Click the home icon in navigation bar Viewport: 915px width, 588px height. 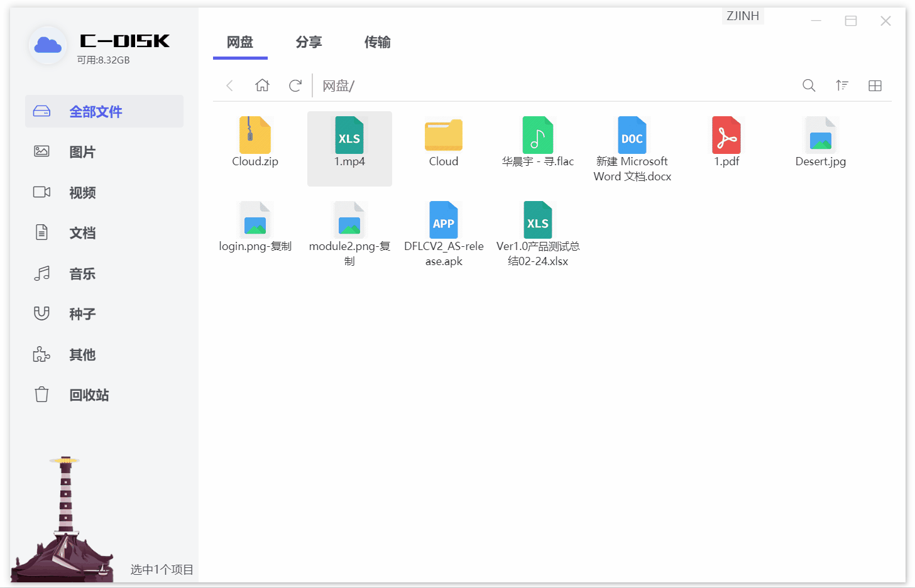pyautogui.click(x=262, y=85)
